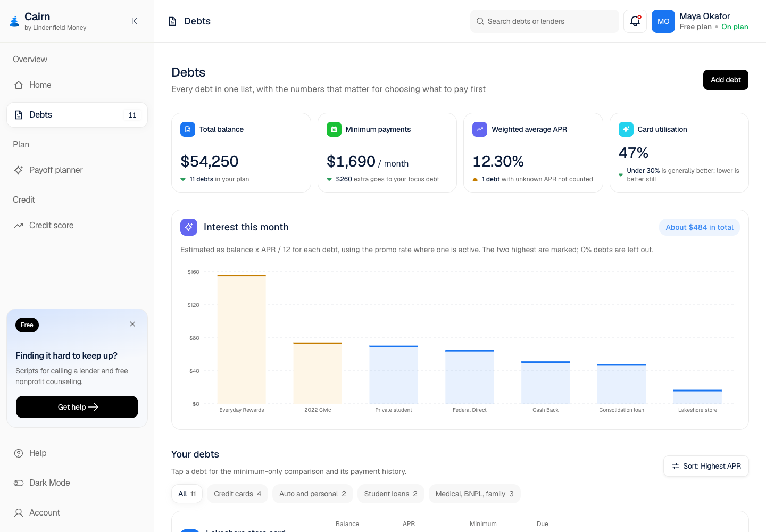Open the Sort: Highest APR dropdown
The image size is (766, 532).
click(x=706, y=466)
